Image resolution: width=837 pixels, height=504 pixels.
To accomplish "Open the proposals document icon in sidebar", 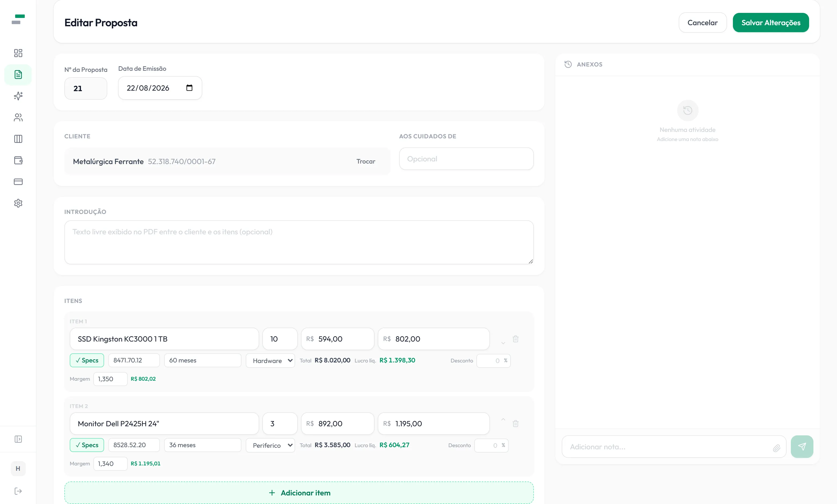I will tap(18, 75).
